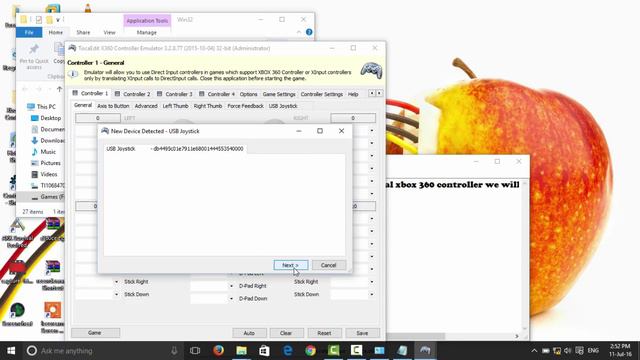Open the USB Joystick sub-tab
The image size is (640, 360).
point(283,106)
